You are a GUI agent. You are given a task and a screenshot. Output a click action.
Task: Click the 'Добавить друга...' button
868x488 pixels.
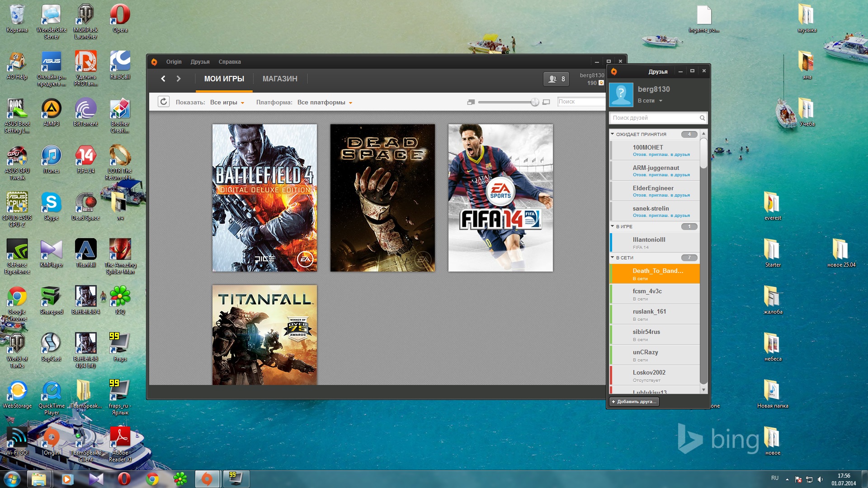coord(634,402)
